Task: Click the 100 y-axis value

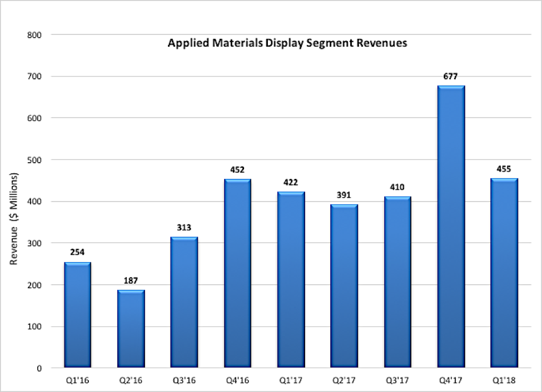Action: (34, 326)
